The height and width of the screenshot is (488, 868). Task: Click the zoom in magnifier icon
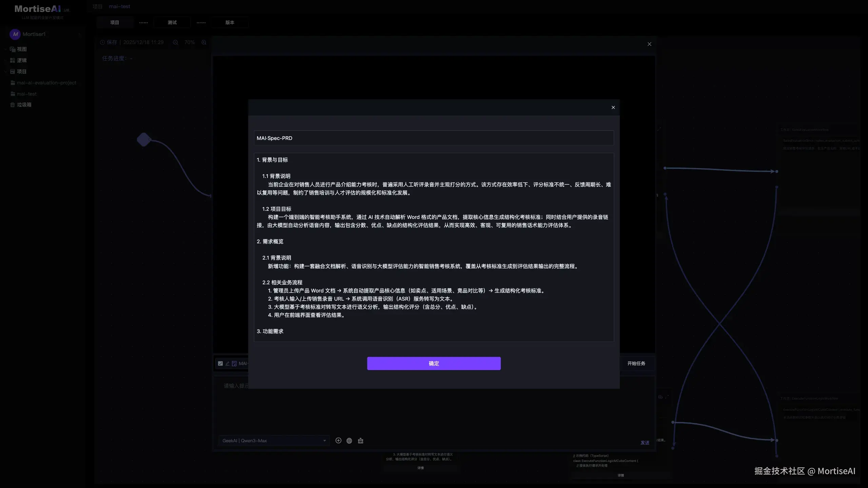(204, 42)
